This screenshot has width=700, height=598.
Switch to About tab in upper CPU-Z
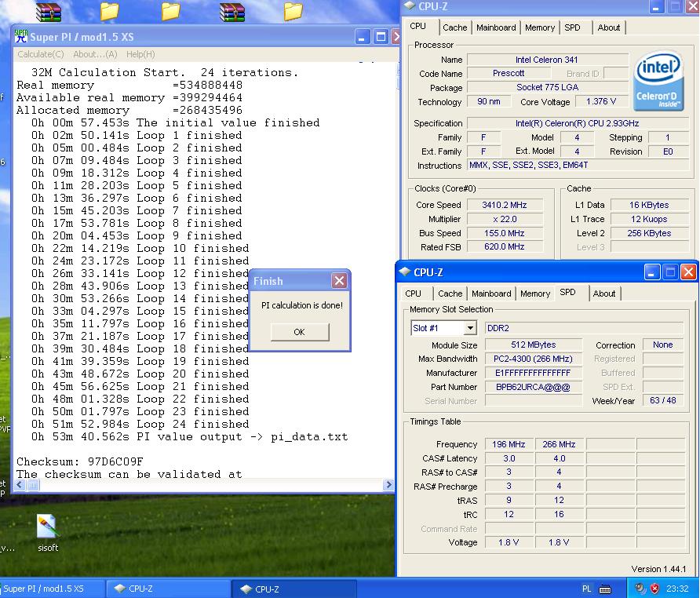pyautogui.click(x=609, y=27)
